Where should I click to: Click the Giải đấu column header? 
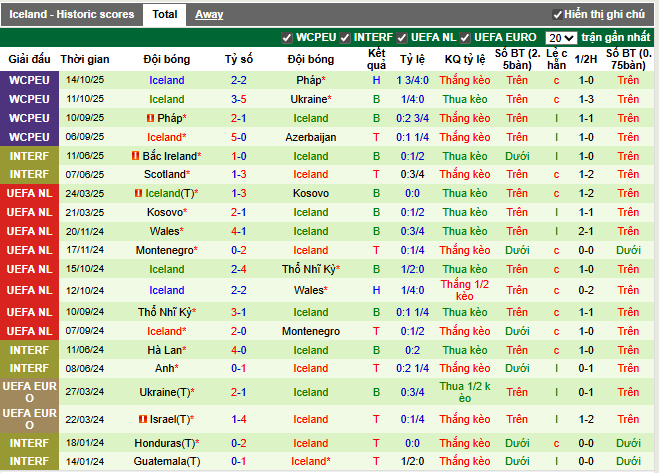[x=29, y=59]
